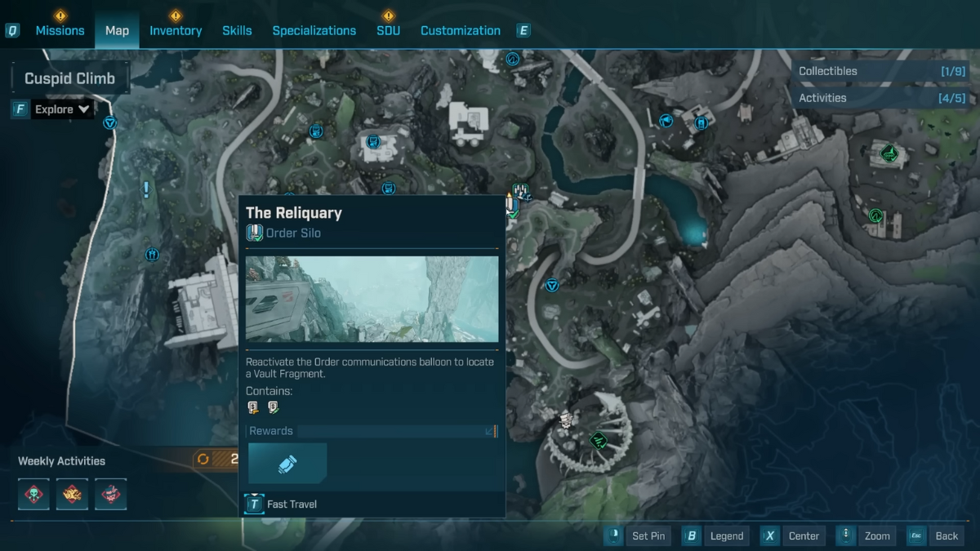This screenshot has width=980, height=551.
Task: Click the Rewards header bar
Action: coord(372,431)
